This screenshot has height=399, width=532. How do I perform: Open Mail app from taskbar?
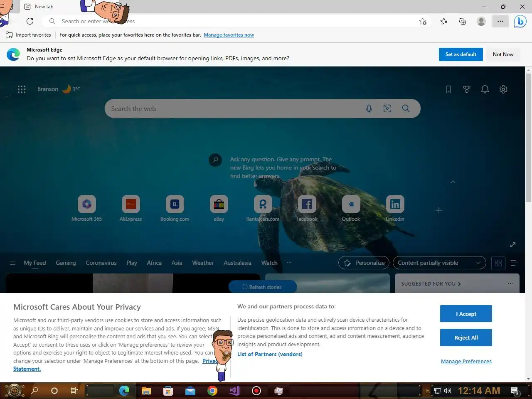[x=190, y=391]
